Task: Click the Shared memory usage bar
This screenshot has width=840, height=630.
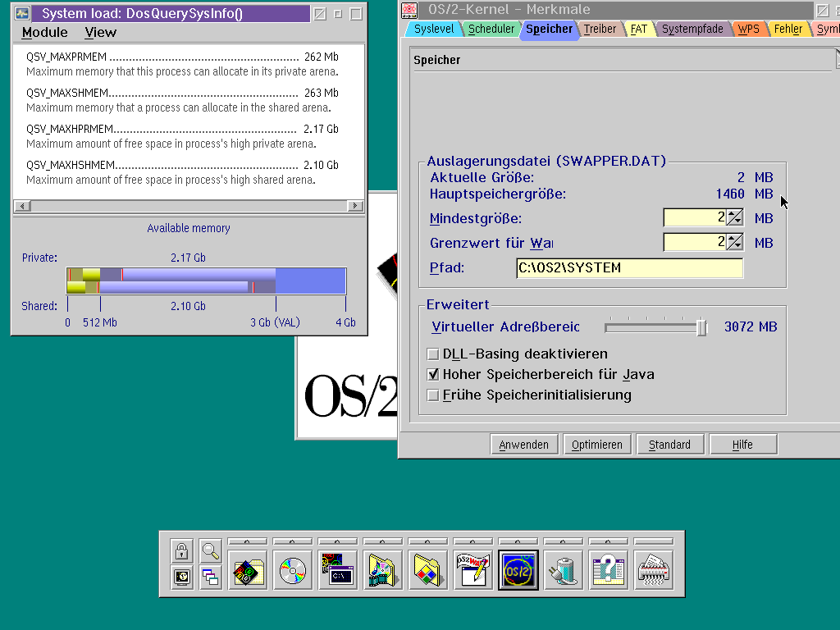Action: click(206, 287)
